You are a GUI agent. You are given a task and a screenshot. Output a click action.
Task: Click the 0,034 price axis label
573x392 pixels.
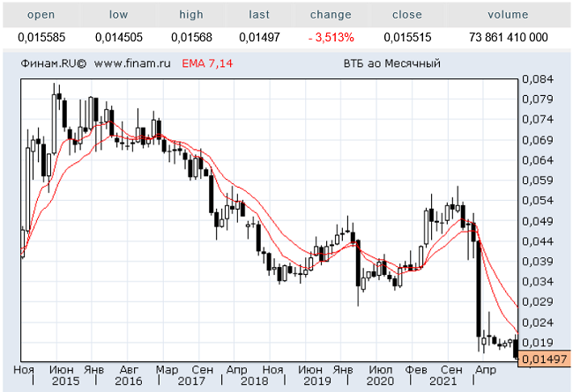tap(538, 282)
